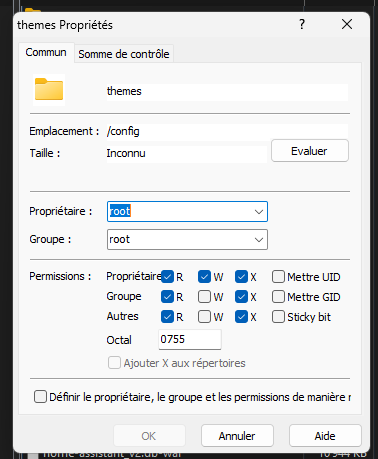Switch to Somme de contrôle tab
Viewport: 378px width, 459px height.
124,54
